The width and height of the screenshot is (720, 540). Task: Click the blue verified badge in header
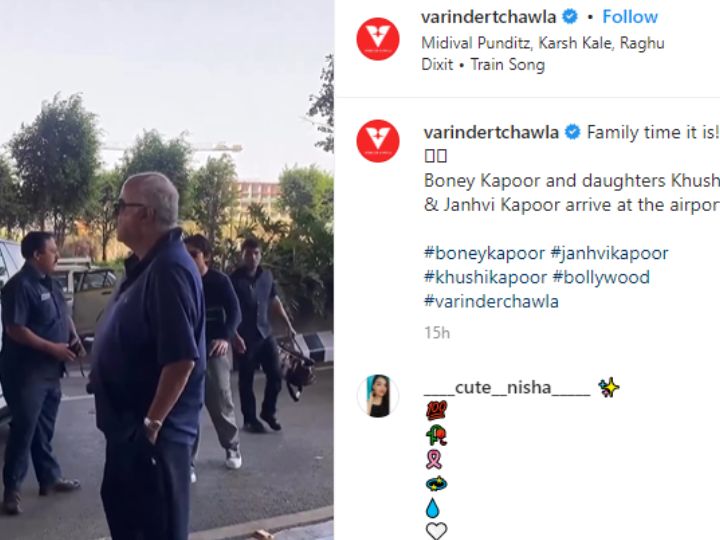570,17
